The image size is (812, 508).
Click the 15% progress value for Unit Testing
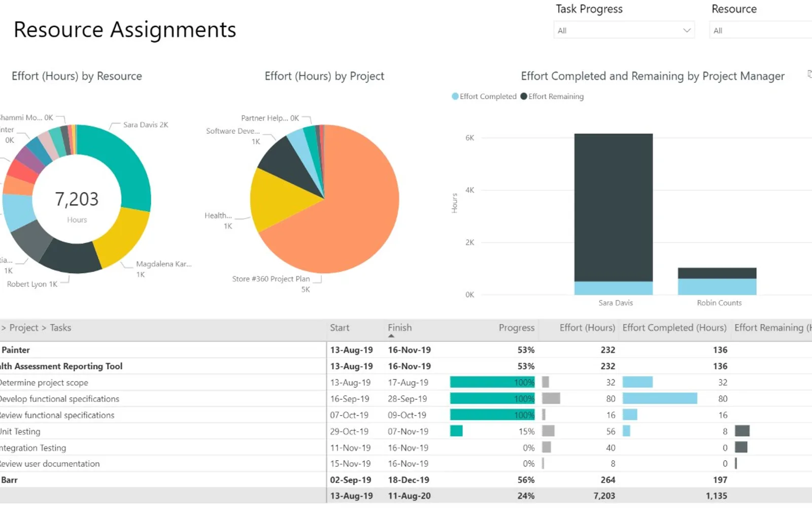click(x=526, y=431)
